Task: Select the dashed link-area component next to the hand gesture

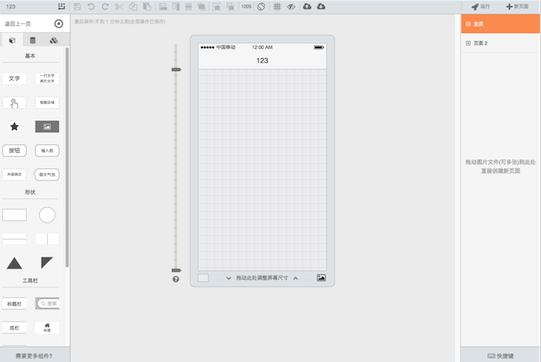Action: [47, 103]
